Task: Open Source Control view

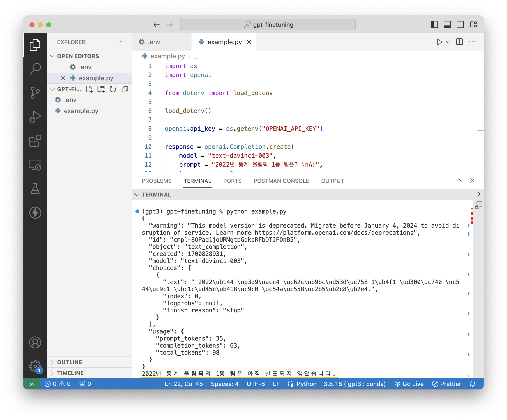Action: point(35,93)
